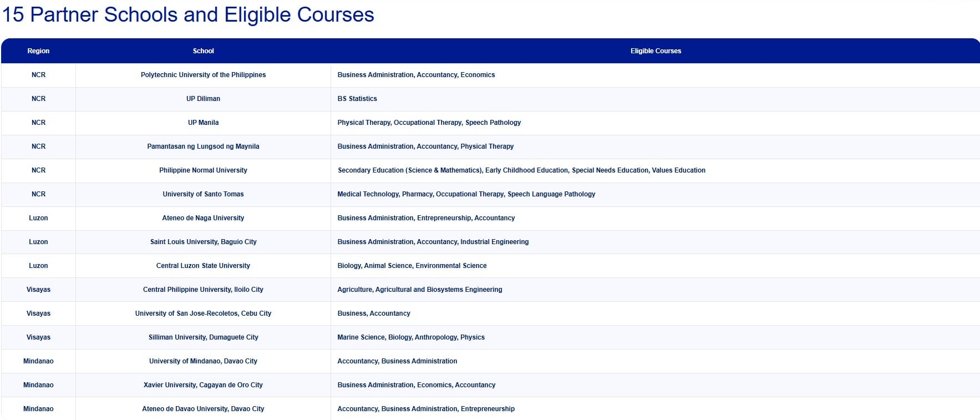
Task: Click University of Mindanao, Davao City
Action: (x=203, y=361)
